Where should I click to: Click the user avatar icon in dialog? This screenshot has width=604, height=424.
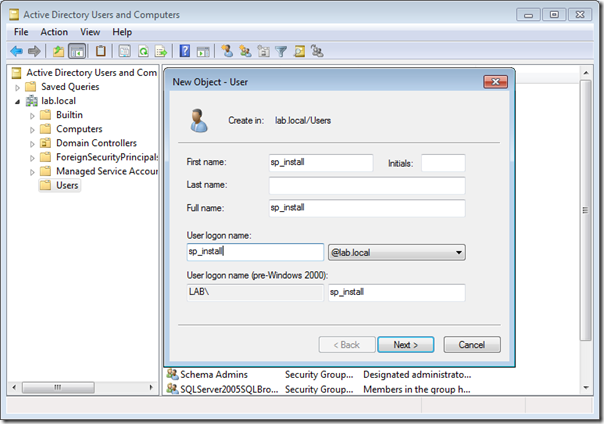199,120
